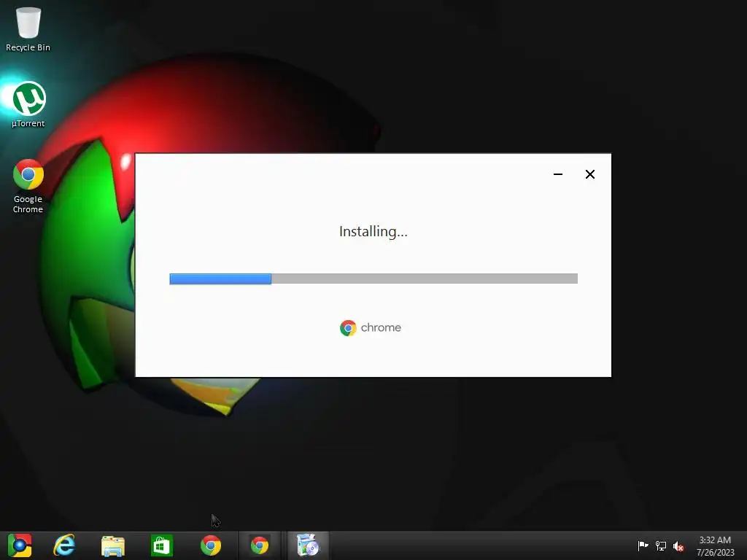
Task: Open the clock showing 3:32 AM
Action: 715,546
